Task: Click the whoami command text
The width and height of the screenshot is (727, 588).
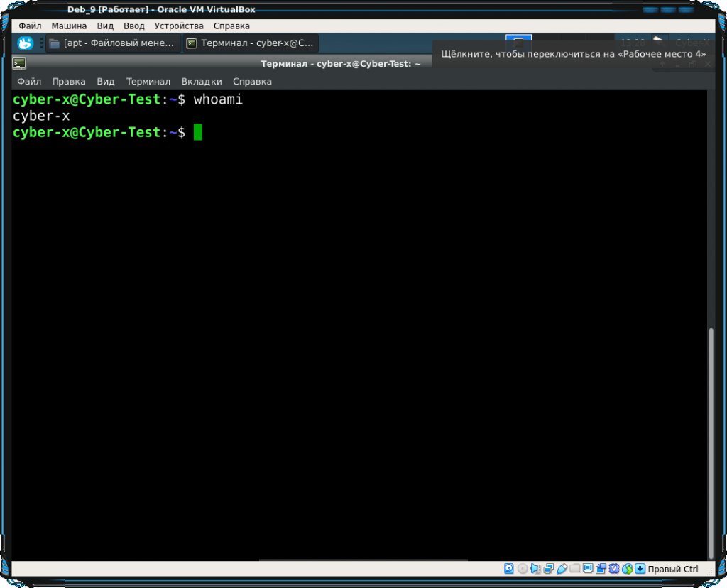Action: coord(218,99)
